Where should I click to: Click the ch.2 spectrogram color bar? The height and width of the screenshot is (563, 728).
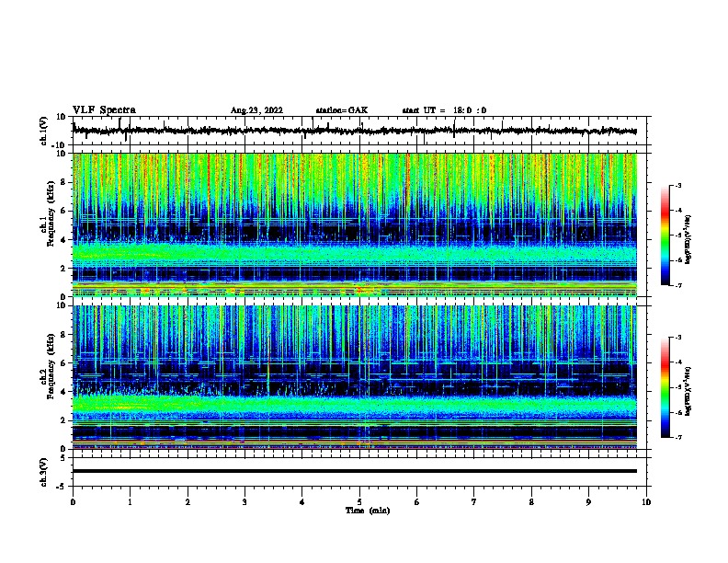(x=665, y=387)
